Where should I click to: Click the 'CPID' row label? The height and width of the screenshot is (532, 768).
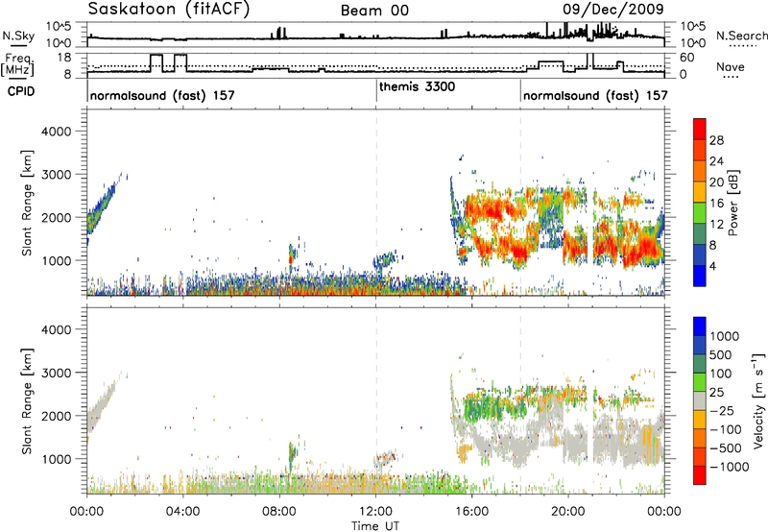click(x=21, y=91)
